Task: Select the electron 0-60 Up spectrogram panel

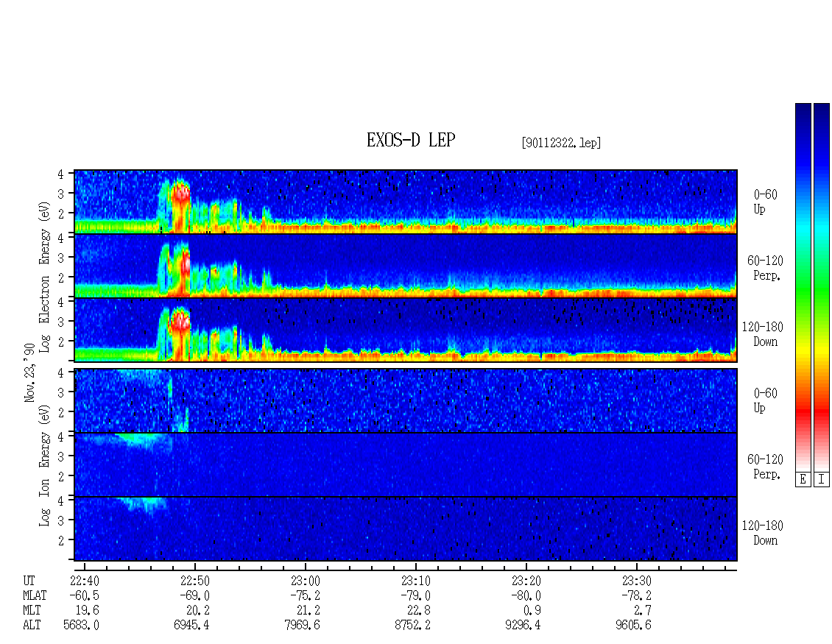Action: (406, 202)
